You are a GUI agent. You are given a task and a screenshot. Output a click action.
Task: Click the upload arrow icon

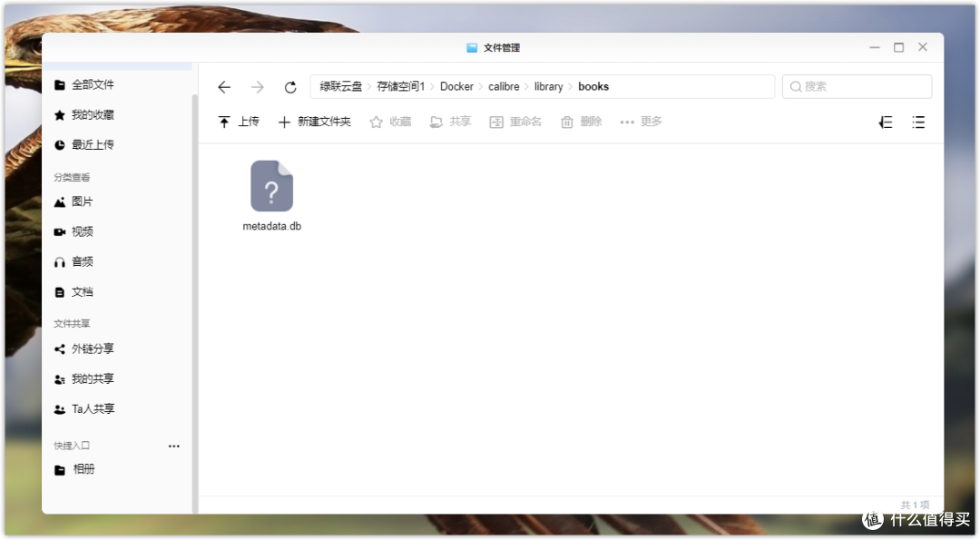[224, 122]
